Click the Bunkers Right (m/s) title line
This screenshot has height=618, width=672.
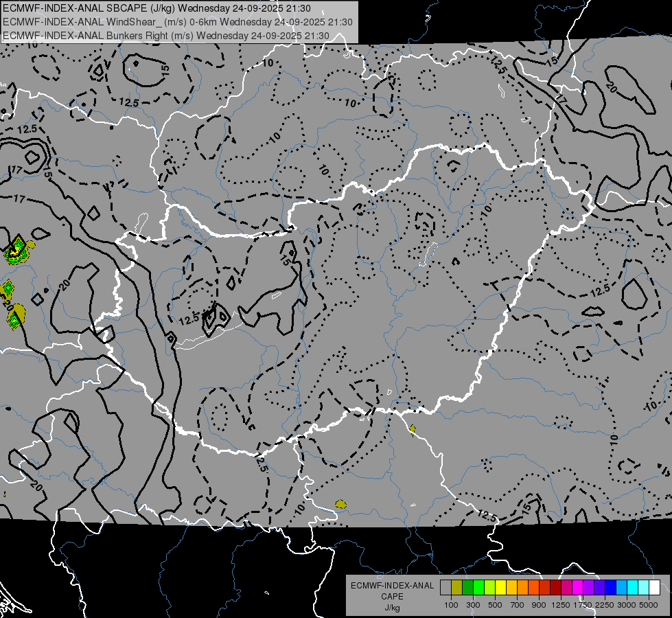(166, 36)
